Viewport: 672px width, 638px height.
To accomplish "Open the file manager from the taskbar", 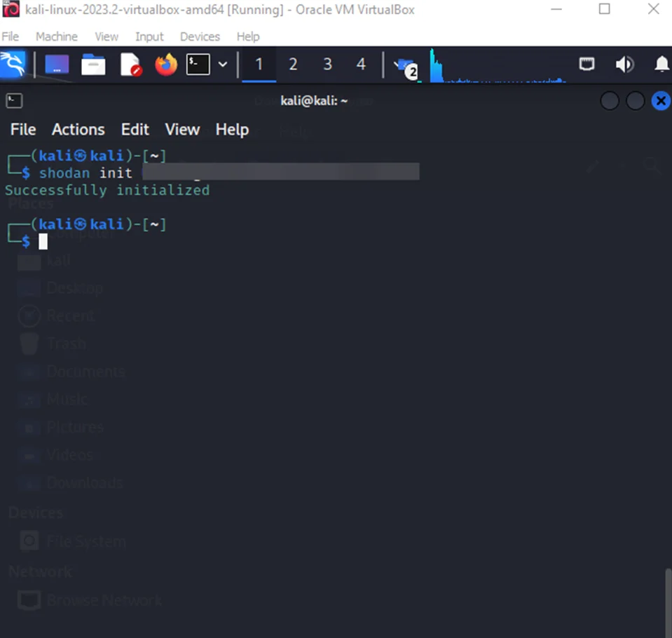I will tap(94, 64).
